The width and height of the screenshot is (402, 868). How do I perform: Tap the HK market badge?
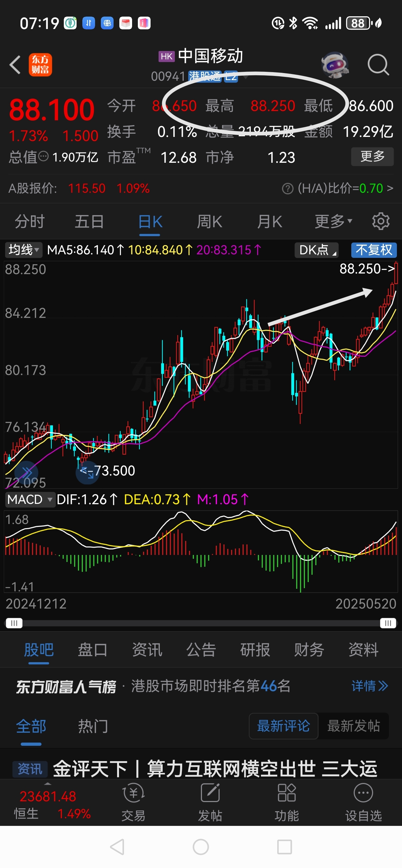167,56
